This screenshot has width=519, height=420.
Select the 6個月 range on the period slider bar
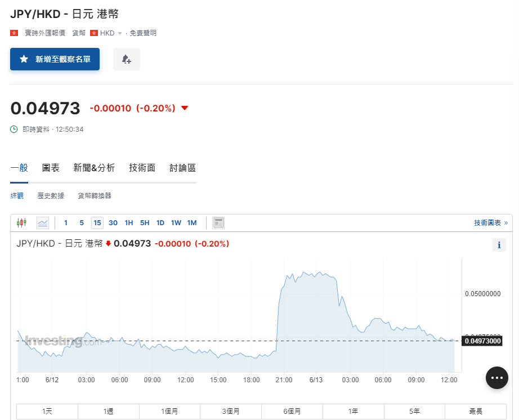[x=292, y=411]
